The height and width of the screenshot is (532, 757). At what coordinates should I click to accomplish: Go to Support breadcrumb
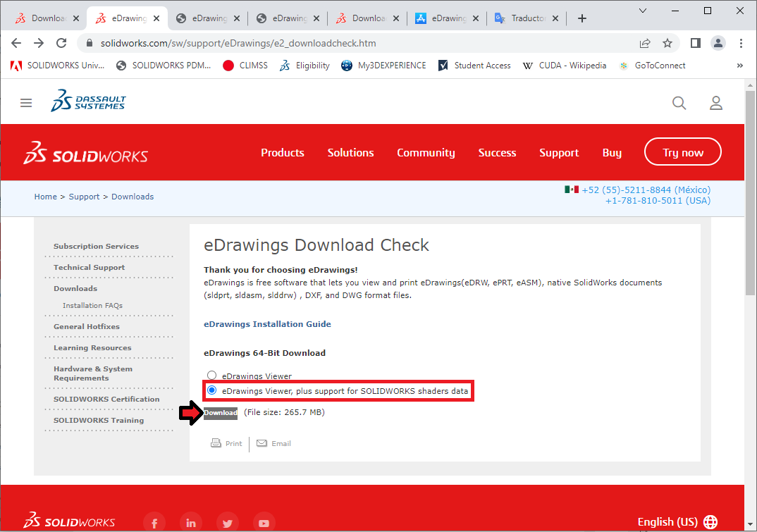click(x=84, y=197)
